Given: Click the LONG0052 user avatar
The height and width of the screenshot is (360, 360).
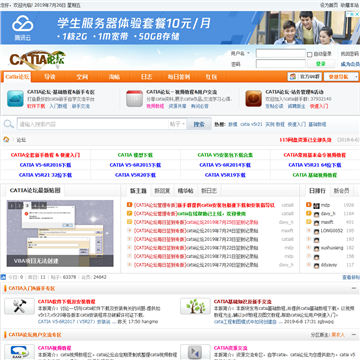Looking at the screenshot, I should tap(316, 231).
